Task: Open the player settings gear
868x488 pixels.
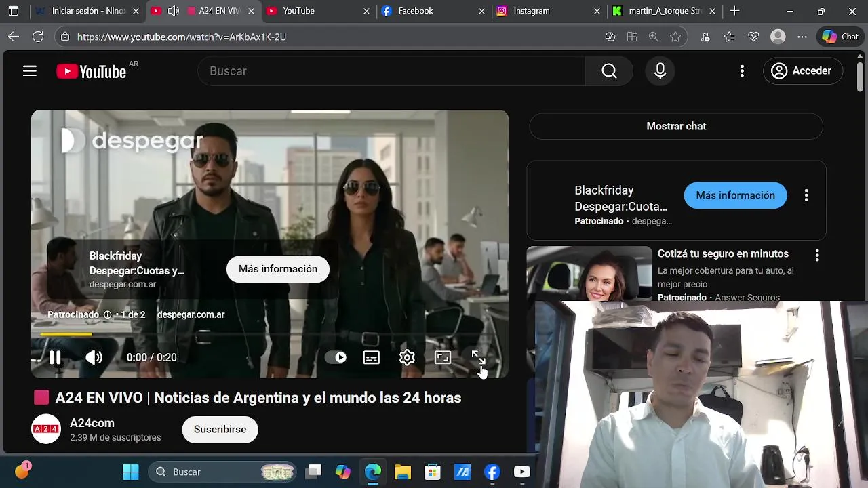Action: pyautogui.click(x=407, y=357)
